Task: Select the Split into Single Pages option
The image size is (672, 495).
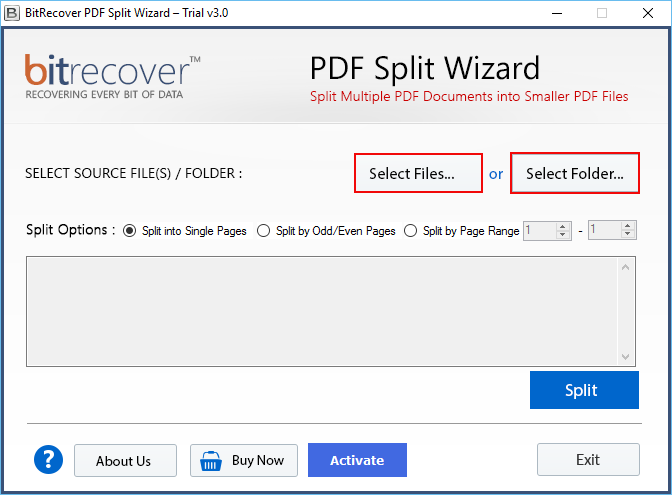Action: point(130,231)
